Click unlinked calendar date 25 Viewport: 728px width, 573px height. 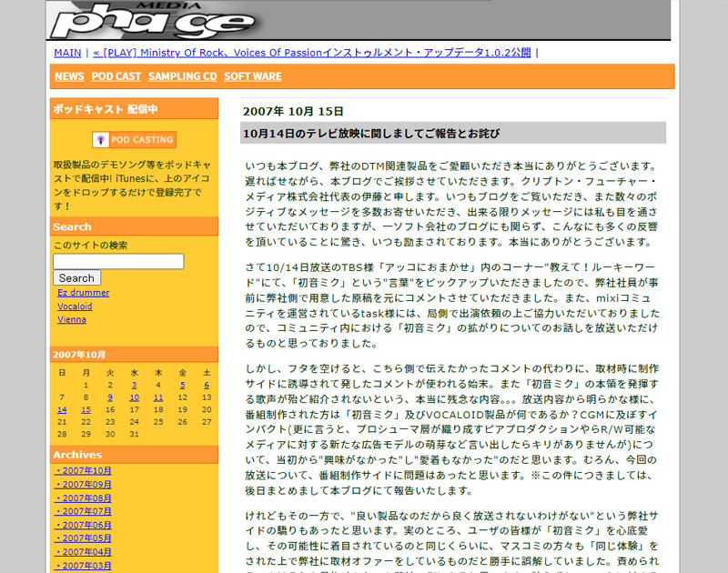[158, 422]
